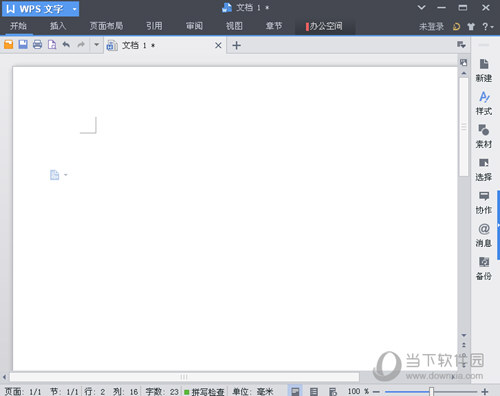
Task: Click the 未登录 login link
Action: (x=431, y=27)
